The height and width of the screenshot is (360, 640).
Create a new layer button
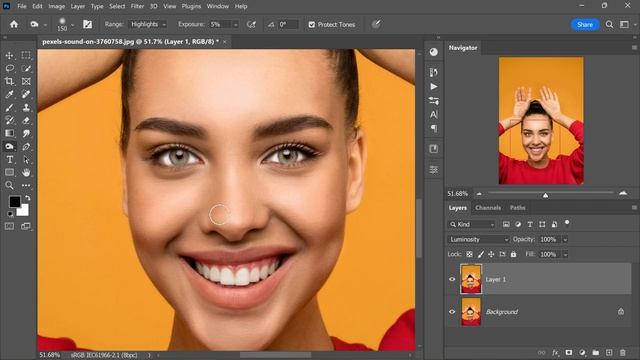[609, 352]
